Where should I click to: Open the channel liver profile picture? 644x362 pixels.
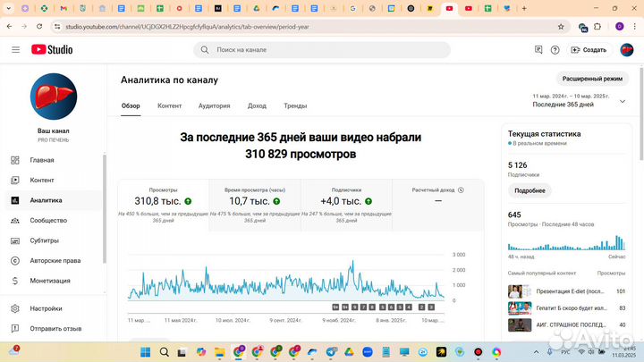(x=54, y=97)
